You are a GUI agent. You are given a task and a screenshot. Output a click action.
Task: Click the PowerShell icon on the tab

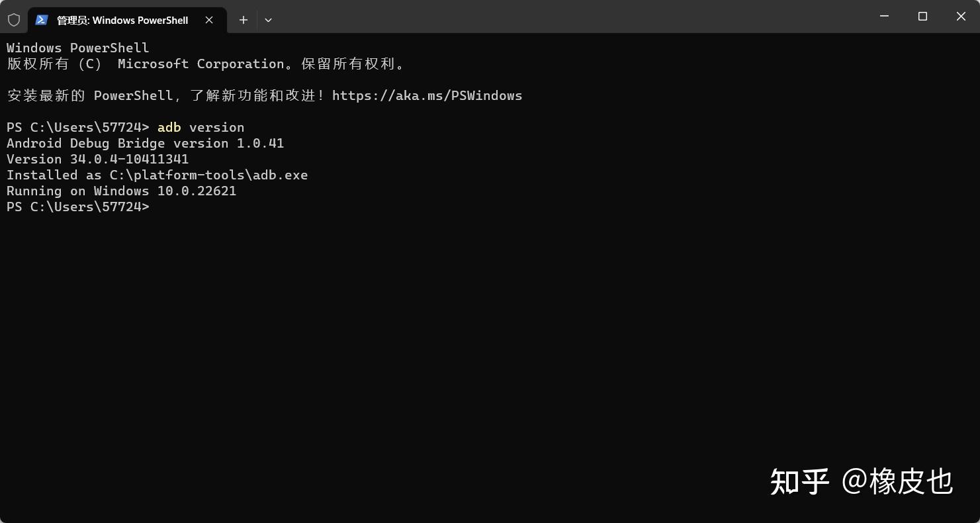coord(42,20)
